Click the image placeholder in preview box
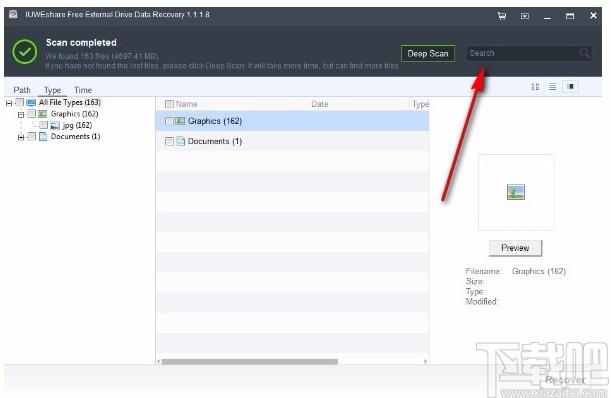Viewport: 611px width, 398px height. click(516, 192)
